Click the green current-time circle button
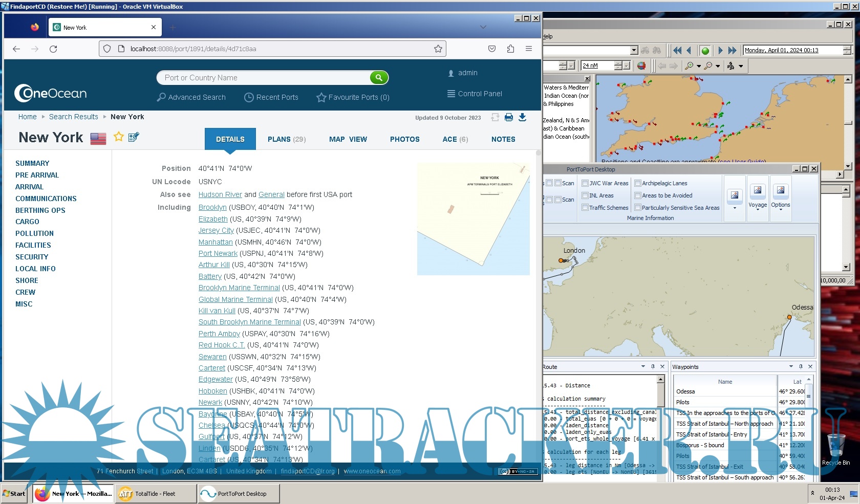The image size is (860, 504). pos(705,51)
